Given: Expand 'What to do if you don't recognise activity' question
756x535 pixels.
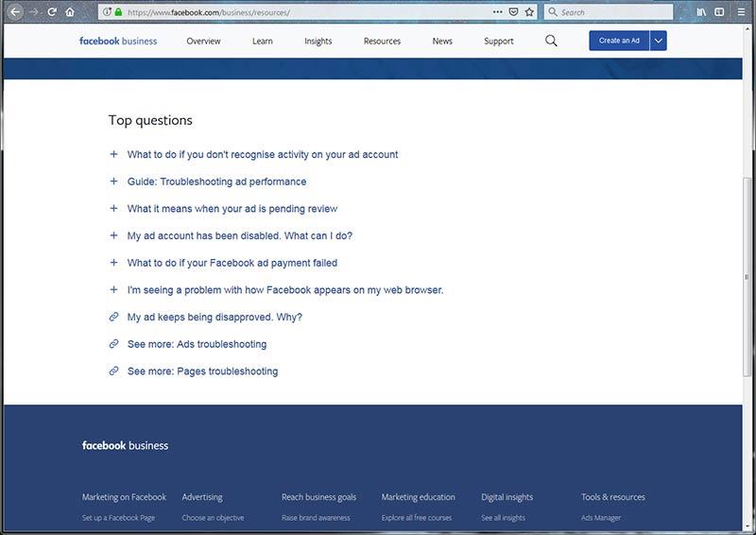Looking at the screenshot, I should tap(263, 154).
